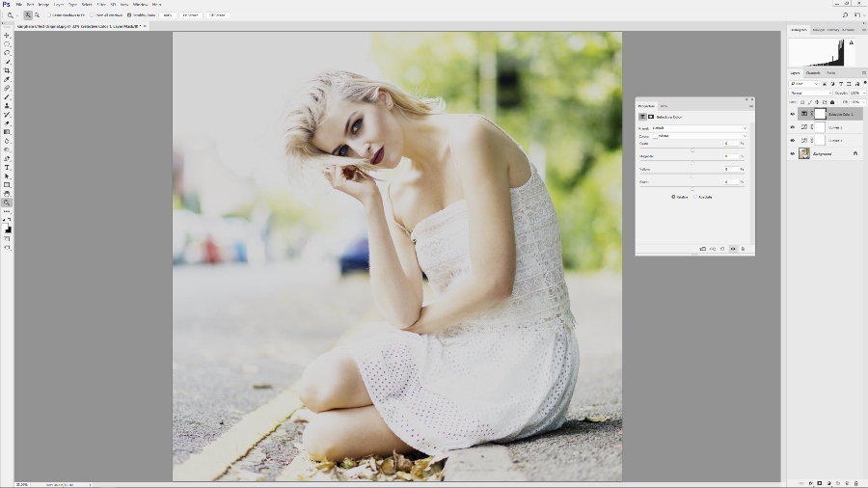Toggle Scrubby Zoom checkbox
This screenshot has height=488, width=868.
point(129,15)
